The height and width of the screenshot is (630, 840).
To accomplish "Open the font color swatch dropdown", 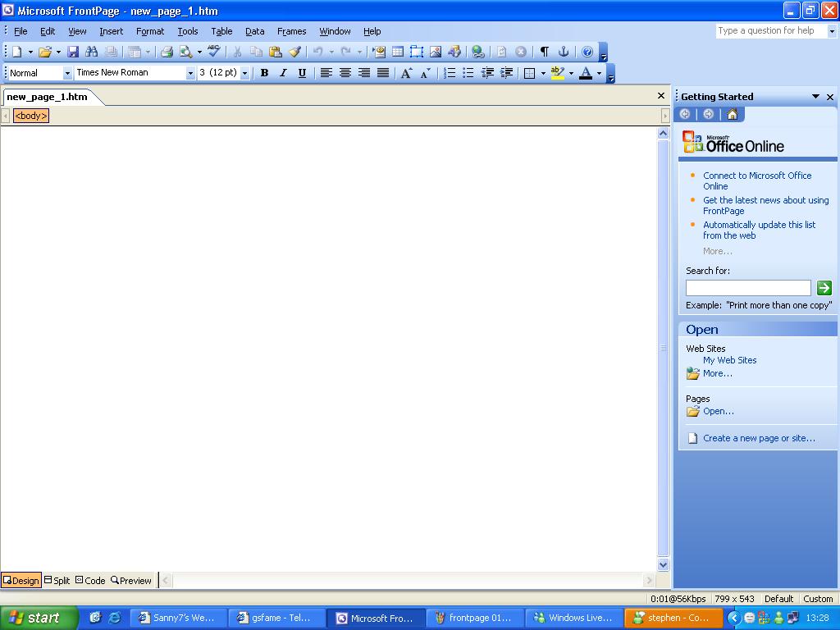I will coord(598,72).
